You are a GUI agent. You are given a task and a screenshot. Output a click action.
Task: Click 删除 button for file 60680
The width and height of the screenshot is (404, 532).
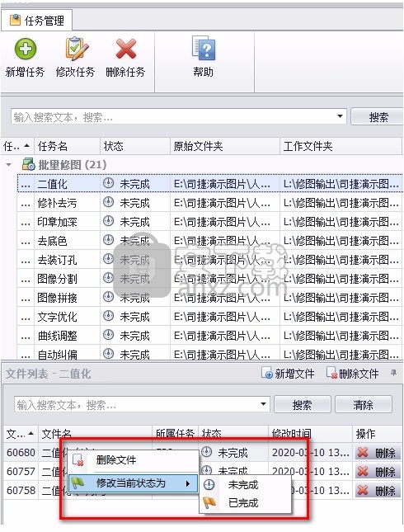coord(378,453)
